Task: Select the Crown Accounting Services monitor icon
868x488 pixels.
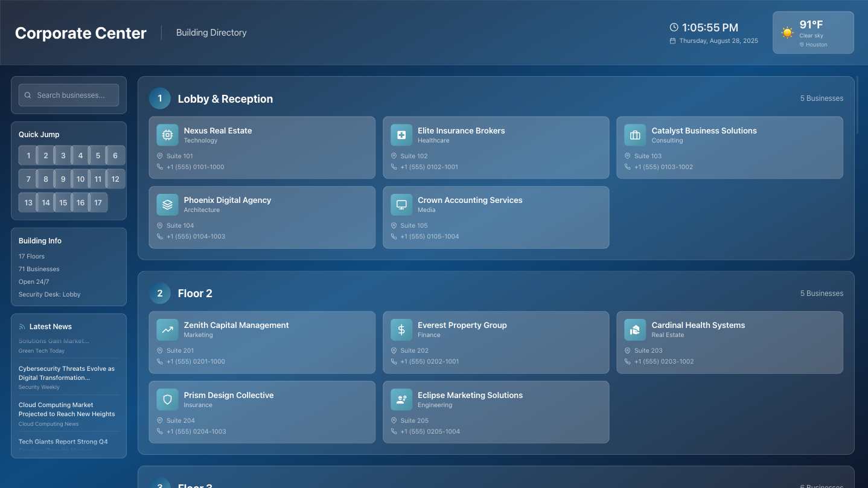Action: tap(401, 204)
